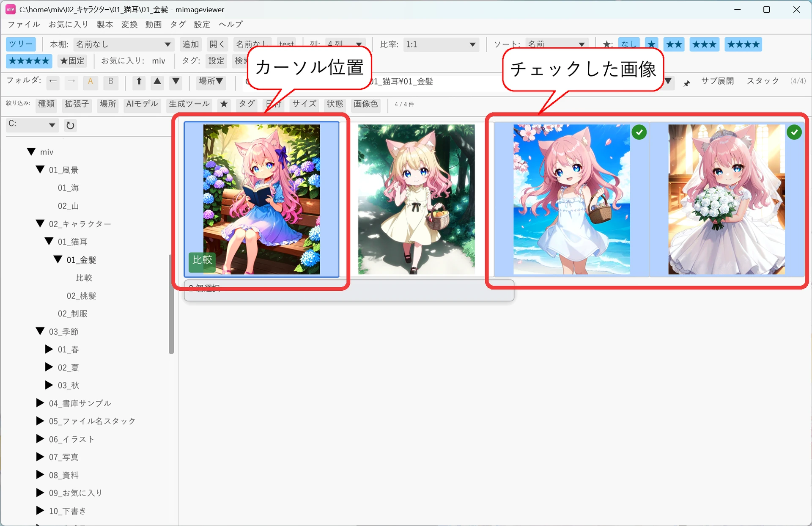This screenshot has width=812, height=526.
Task: Open the 比率 1:1 dropdown
Action: point(441,44)
